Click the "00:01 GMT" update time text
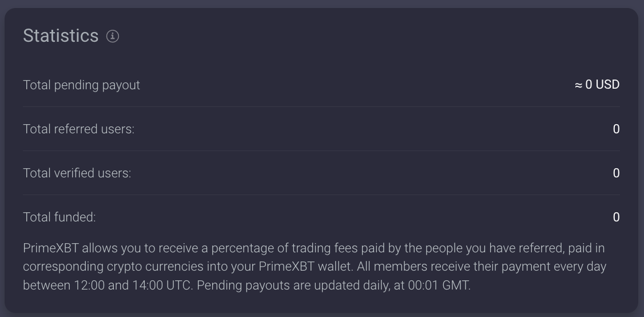 pos(438,285)
